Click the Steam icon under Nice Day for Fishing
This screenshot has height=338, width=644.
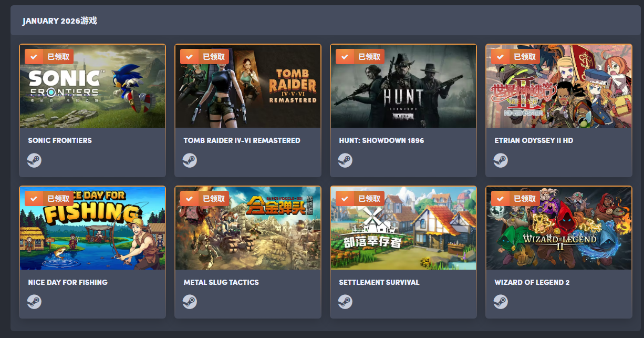(x=34, y=302)
